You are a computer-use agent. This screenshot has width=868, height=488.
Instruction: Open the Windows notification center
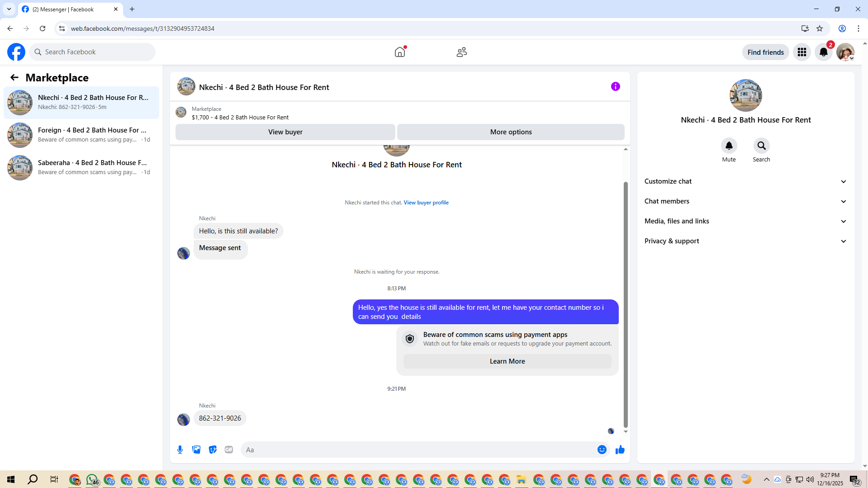pyautogui.click(x=854, y=479)
